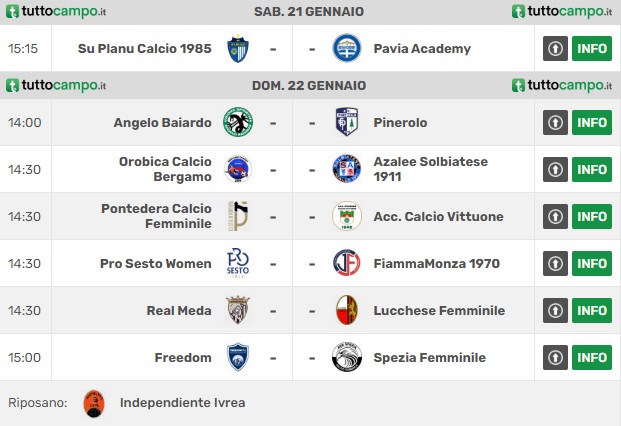Viewport: 621px width, 426px height.
Task: Click the Pavia Academy team logo
Action: coord(347,48)
